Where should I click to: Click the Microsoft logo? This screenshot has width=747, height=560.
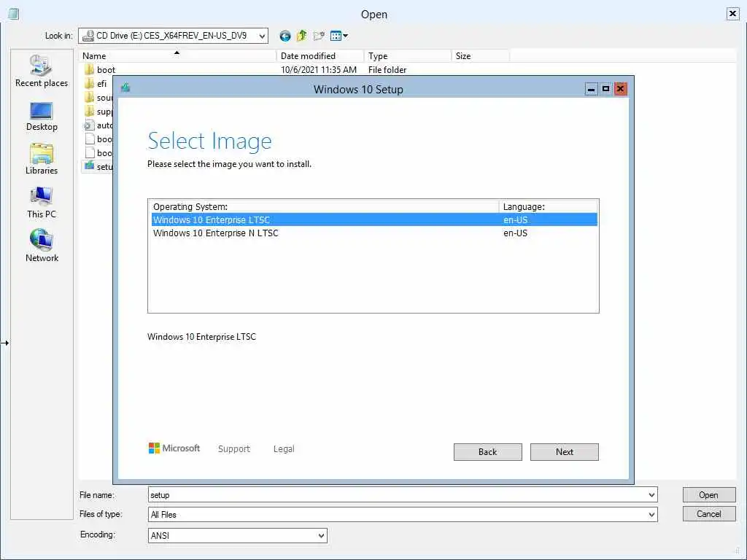pos(174,448)
